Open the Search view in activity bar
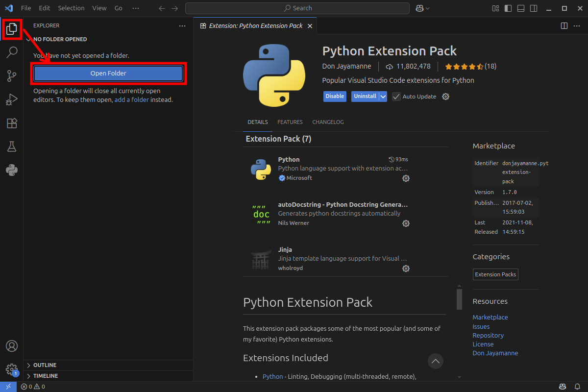The height and width of the screenshot is (392, 588). [11, 52]
